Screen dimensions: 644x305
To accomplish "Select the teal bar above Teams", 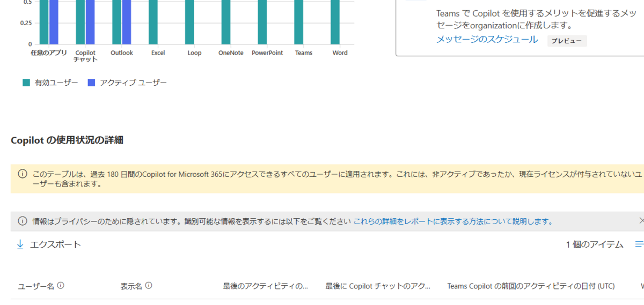I will 299,22.
